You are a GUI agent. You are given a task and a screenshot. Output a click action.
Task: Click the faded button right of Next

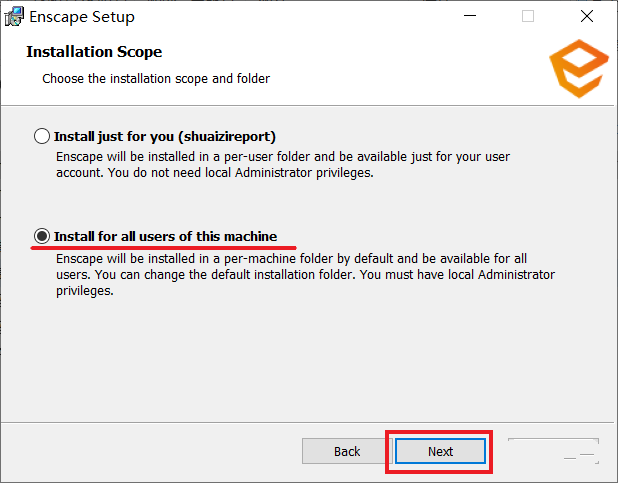553,451
